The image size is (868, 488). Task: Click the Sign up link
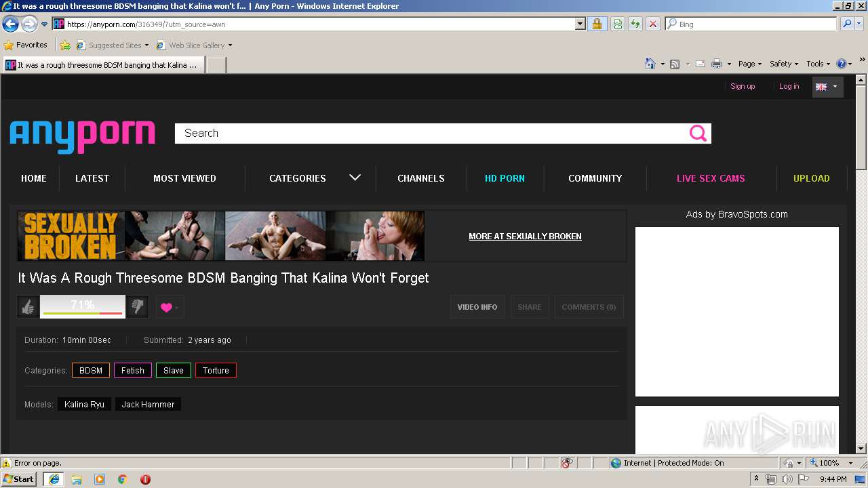tap(743, 86)
